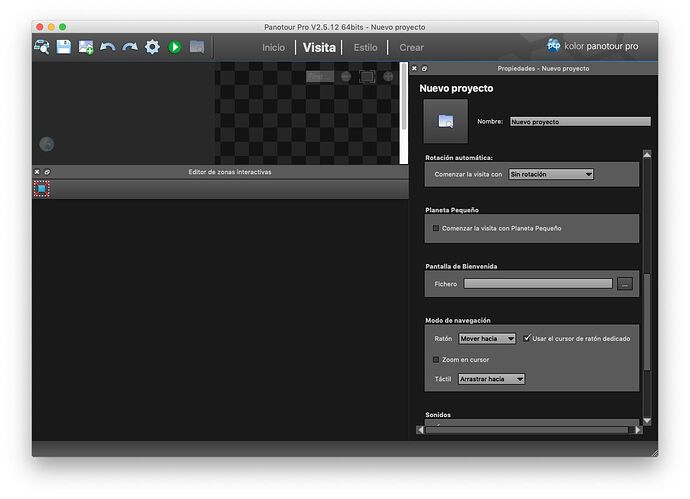Switch to the Inicio tab
The height and width of the screenshot is (499, 690).
[x=273, y=48]
